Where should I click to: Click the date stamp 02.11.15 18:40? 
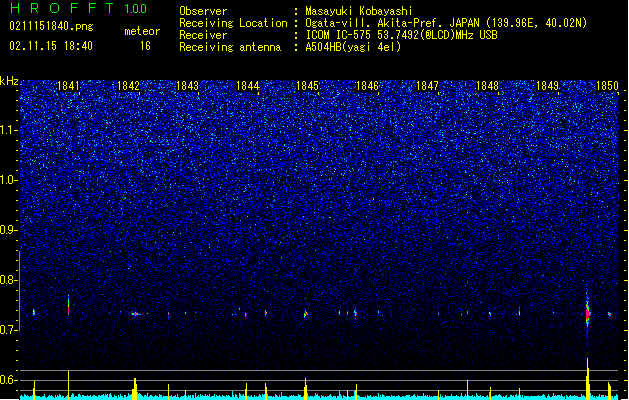tap(51, 46)
